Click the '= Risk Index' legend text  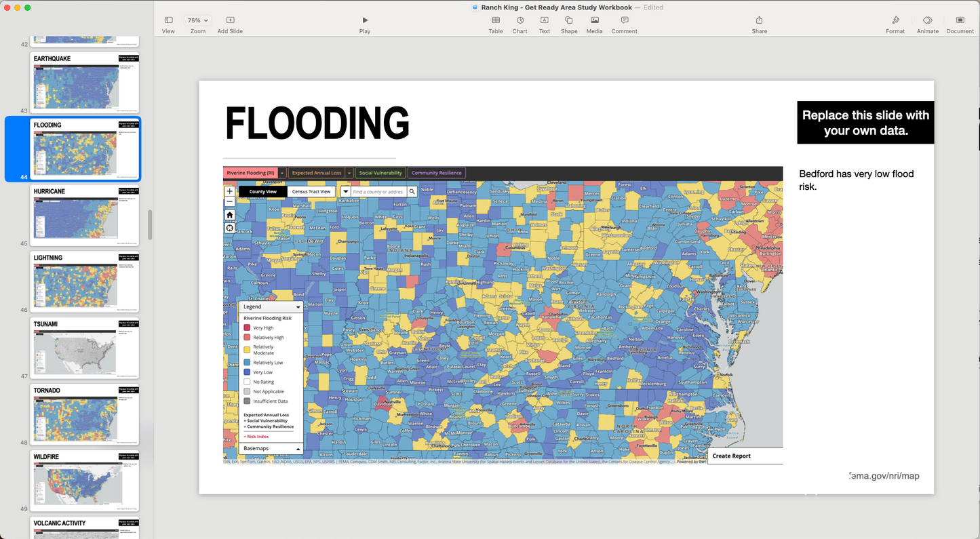coord(256,437)
